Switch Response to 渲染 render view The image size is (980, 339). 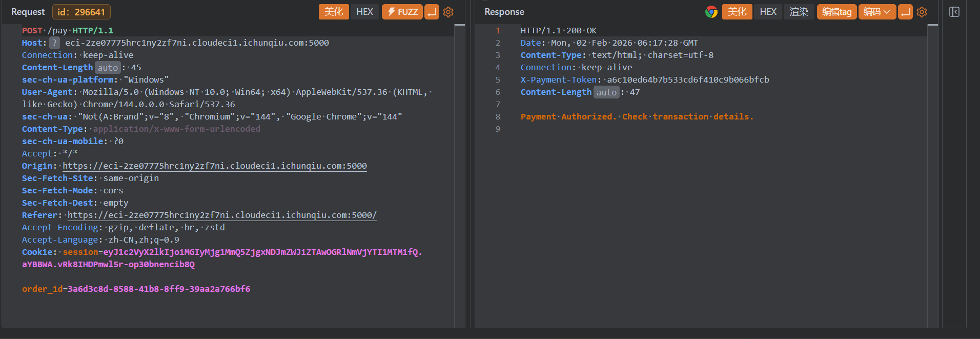[799, 12]
